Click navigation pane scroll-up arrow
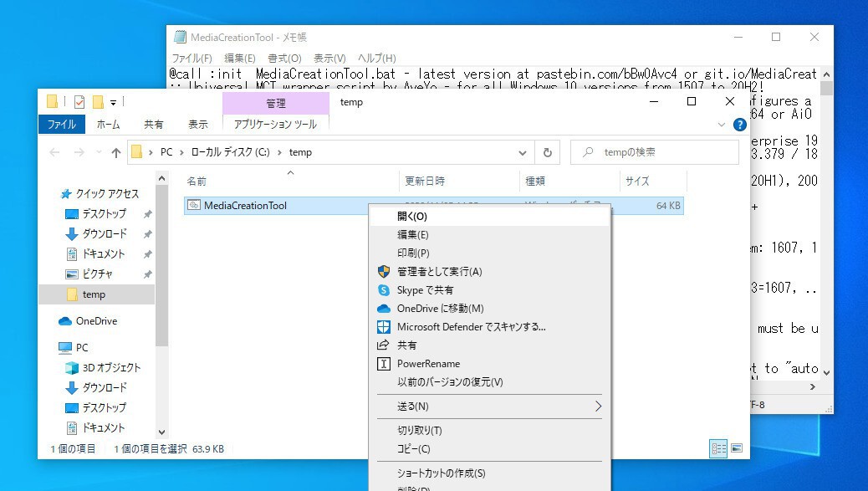 [x=161, y=178]
